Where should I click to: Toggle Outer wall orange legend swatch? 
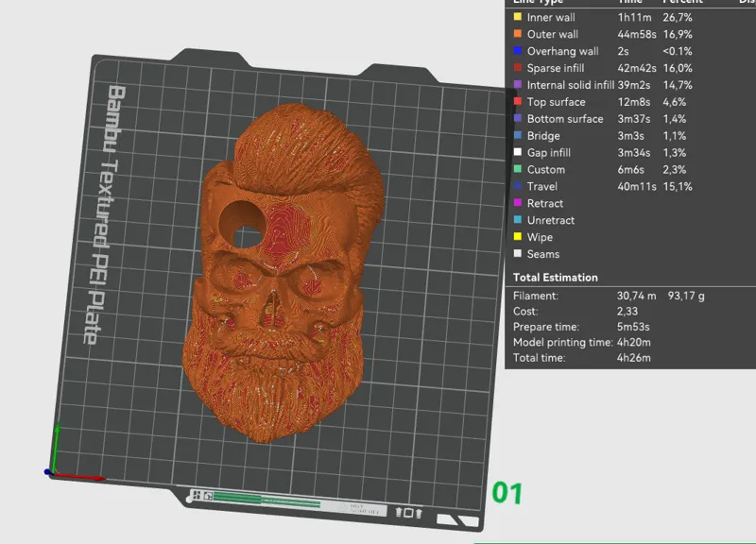pyautogui.click(x=517, y=34)
